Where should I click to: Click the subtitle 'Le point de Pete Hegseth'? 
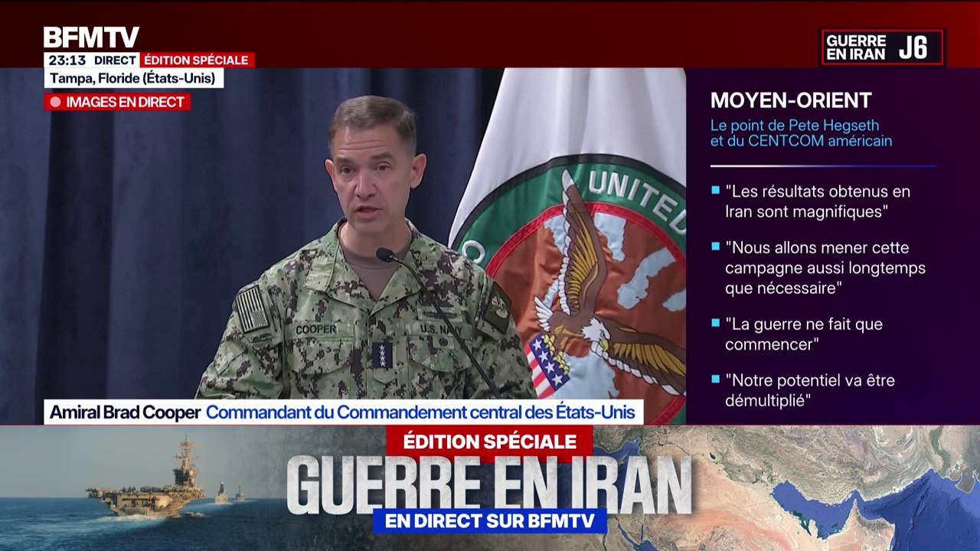795,126
